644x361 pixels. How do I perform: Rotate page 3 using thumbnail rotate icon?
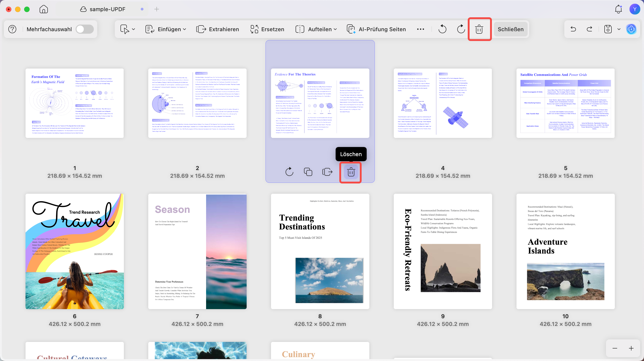[x=289, y=172]
